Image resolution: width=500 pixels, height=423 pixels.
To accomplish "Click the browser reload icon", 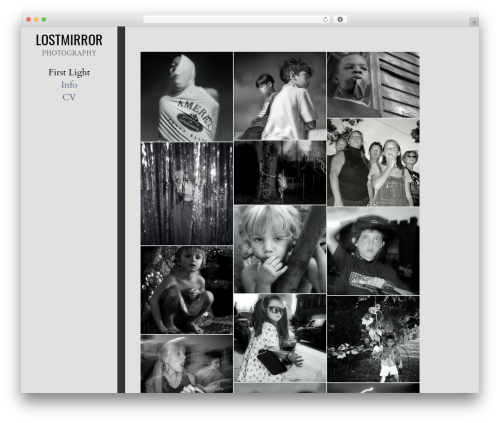I will [x=325, y=20].
